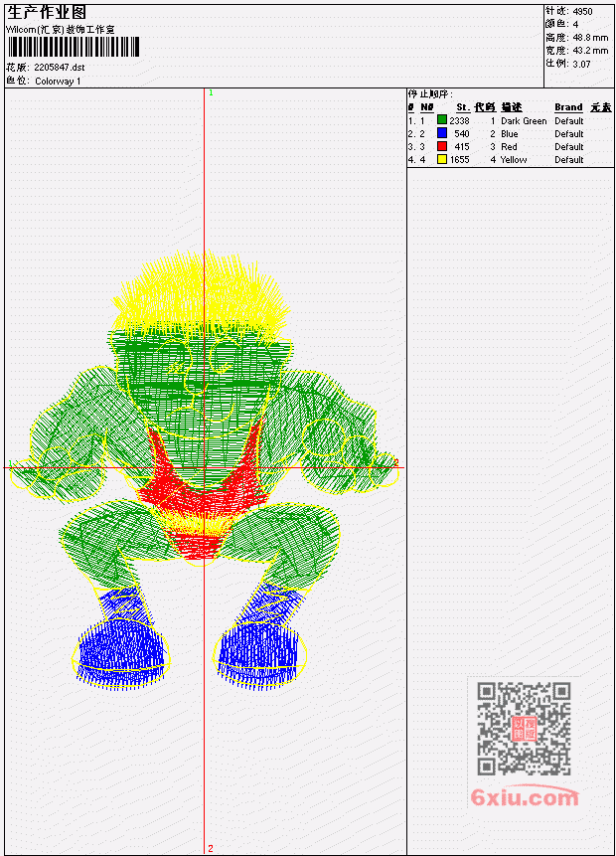The image size is (616, 856).
Task: Select the 'Red' description cell
Action: pos(509,147)
